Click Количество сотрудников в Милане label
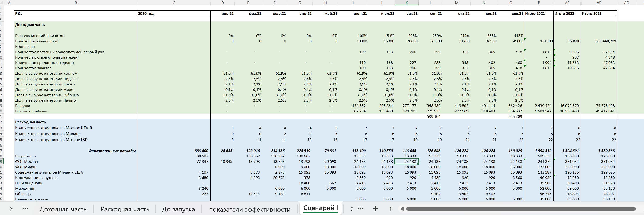644x215 pixels. 48,134
